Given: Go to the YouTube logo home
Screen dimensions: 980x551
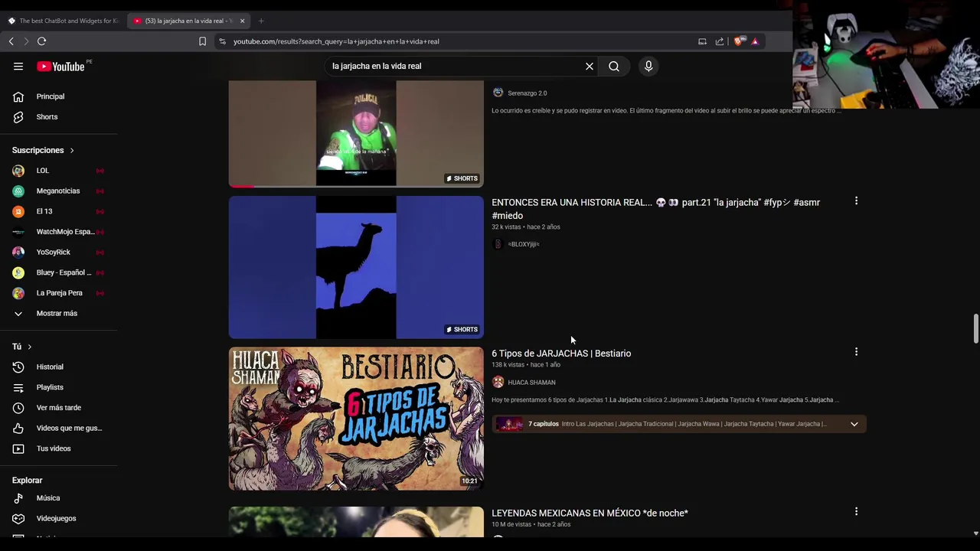Looking at the screenshot, I should pos(60,67).
